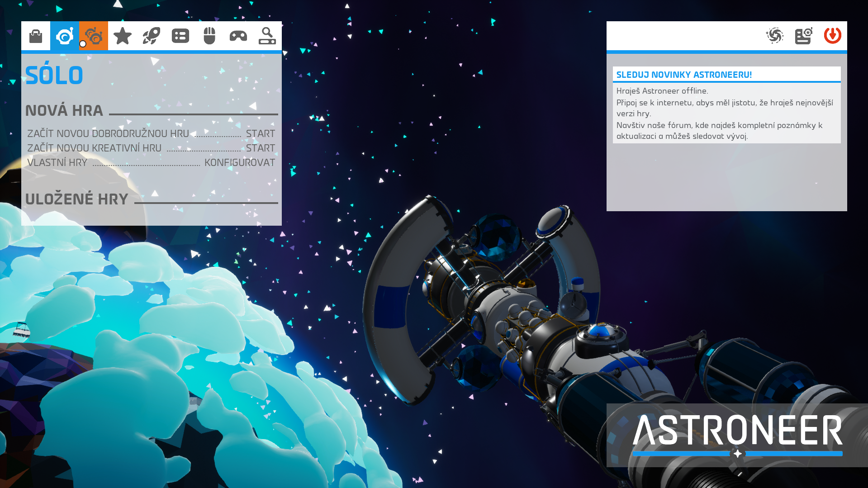The image size is (868, 488).
Task: Click the offline news message text
Action: [726, 113]
